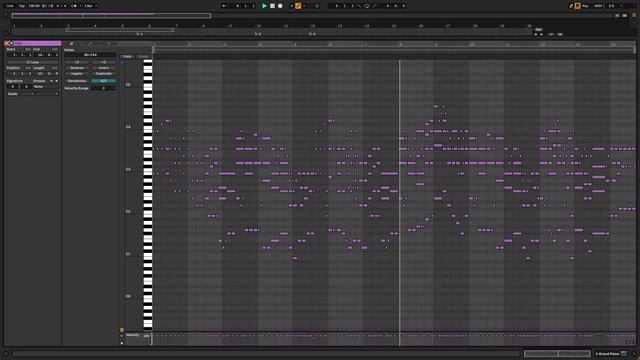Toggle the clip Loop button

click(x=33, y=62)
